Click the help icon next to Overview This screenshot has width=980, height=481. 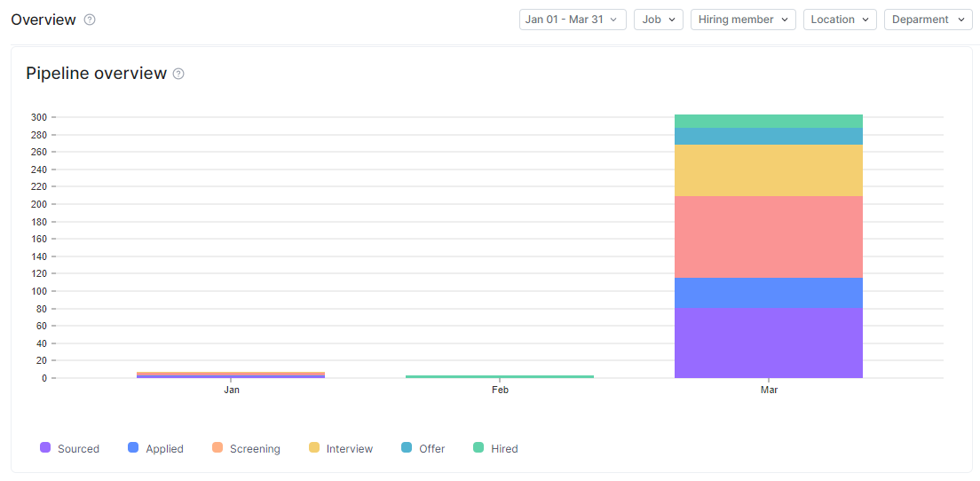click(90, 20)
